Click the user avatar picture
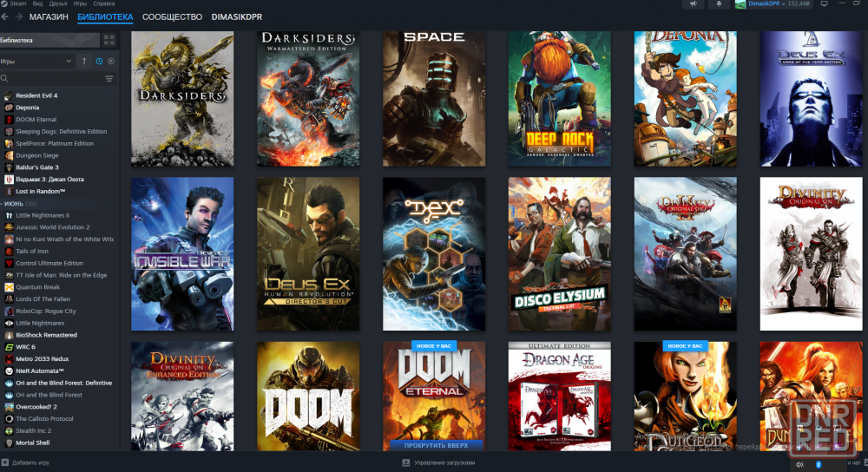The image size is (868, 472). [740, 4]
